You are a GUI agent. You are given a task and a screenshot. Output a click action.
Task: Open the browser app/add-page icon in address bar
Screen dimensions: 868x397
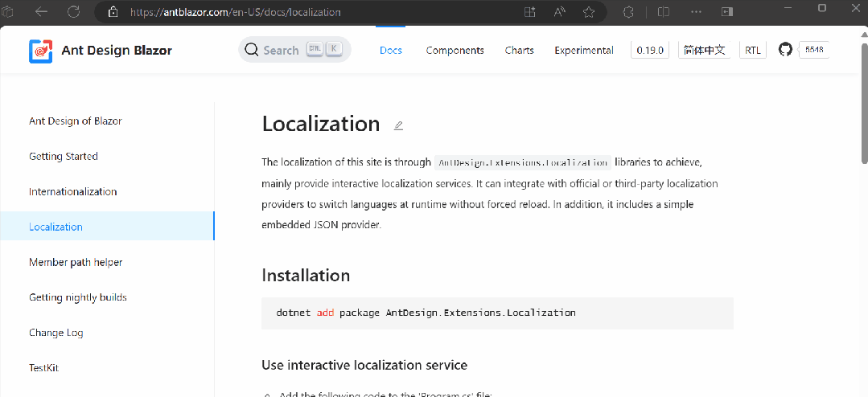pyautogui.click(x=530, y=11)
